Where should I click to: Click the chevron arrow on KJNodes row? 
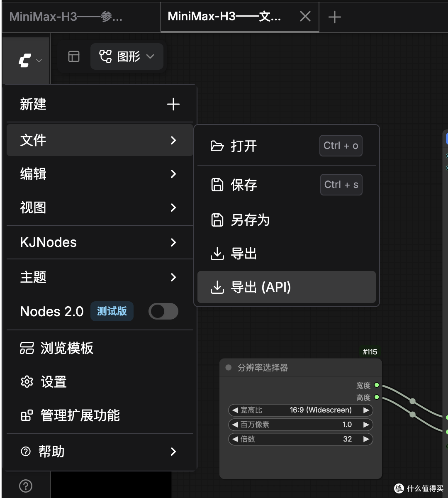point(173,242)
